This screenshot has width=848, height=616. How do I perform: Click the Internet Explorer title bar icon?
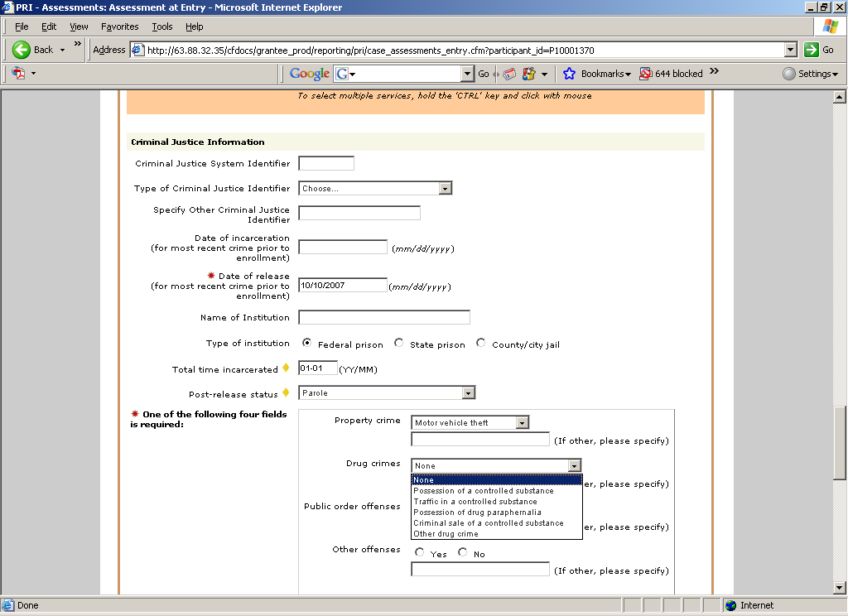[7, 7]
